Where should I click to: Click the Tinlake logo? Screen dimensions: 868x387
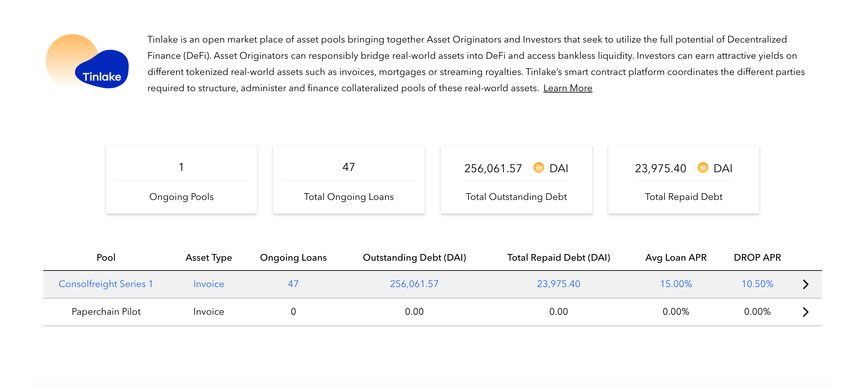(87, 61)
